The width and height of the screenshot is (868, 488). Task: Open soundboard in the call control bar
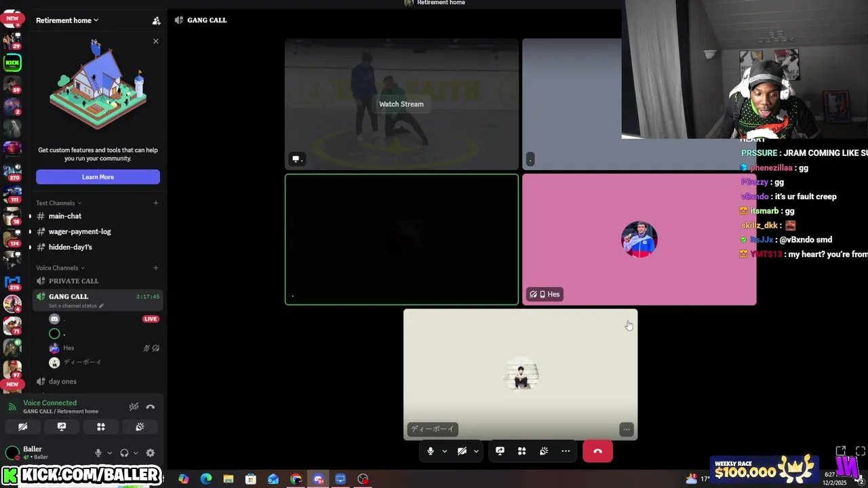544,451
